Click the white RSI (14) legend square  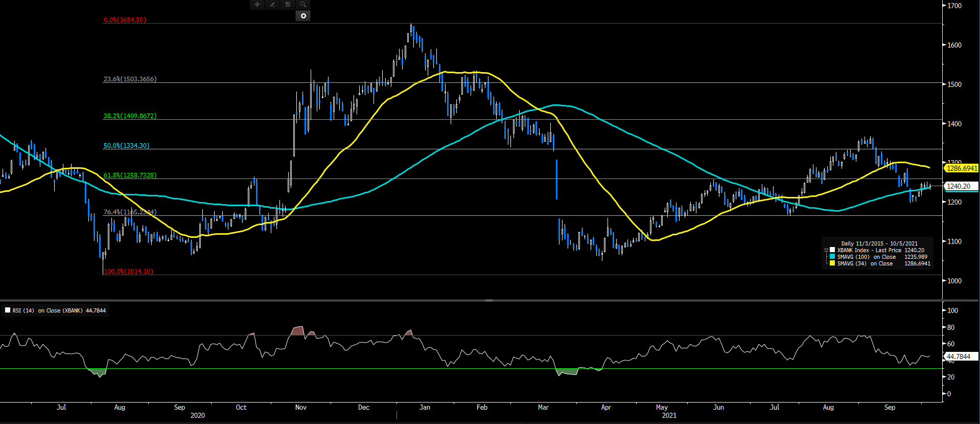click(8, 310)
